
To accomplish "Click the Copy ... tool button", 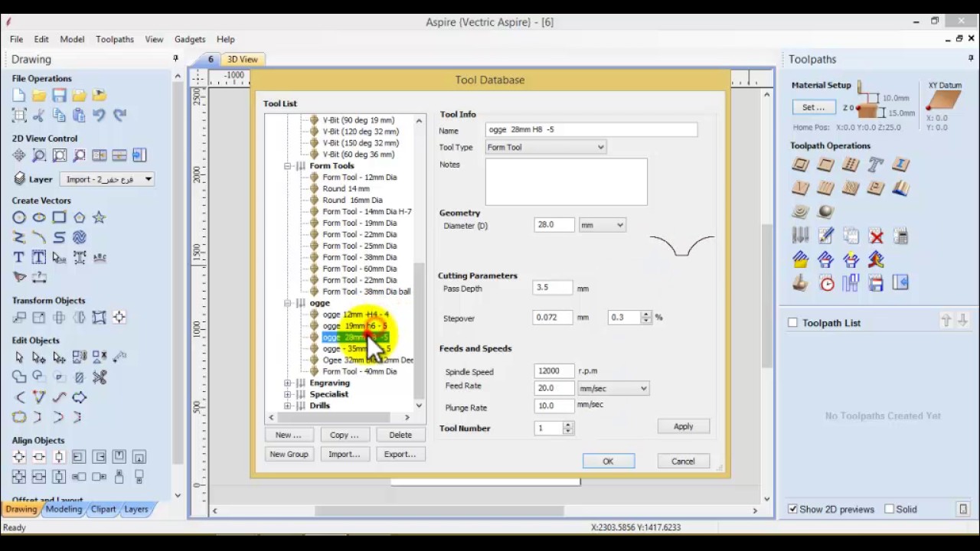I will pos(344,435).
